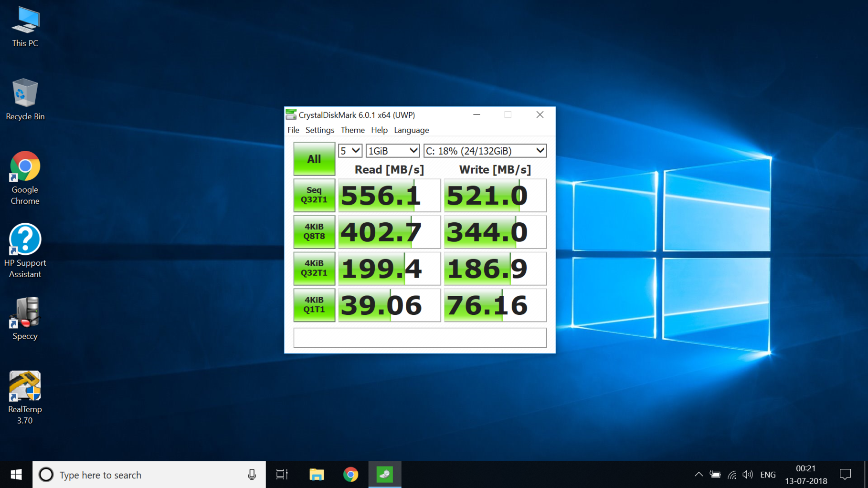Run the 4KiB Q32T1 test

(x=314, y=268)
